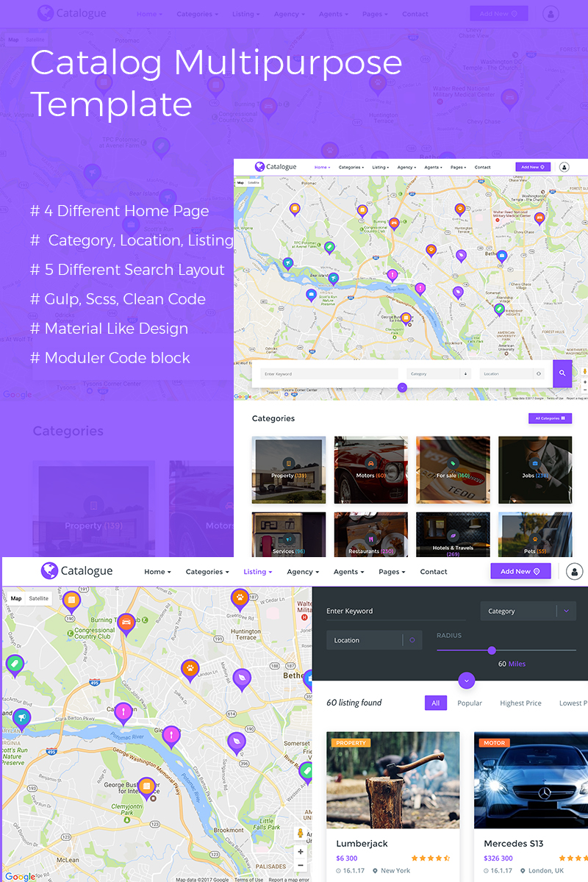Click the locate icon in the dark Location field

point(412,640)
